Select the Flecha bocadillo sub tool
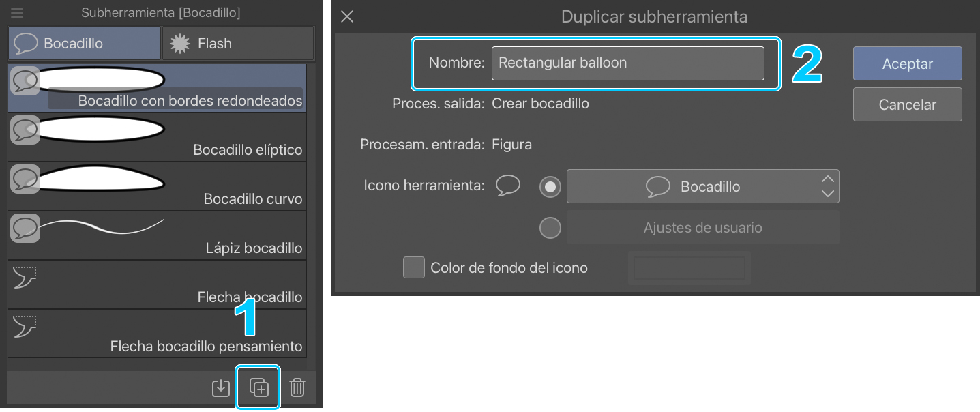 pos(157,284)
